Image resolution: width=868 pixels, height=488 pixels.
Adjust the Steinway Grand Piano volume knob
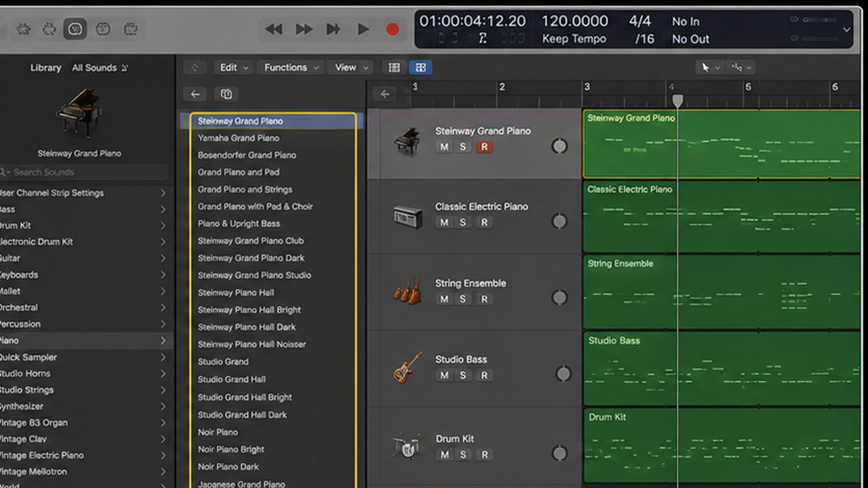[559, 146]
